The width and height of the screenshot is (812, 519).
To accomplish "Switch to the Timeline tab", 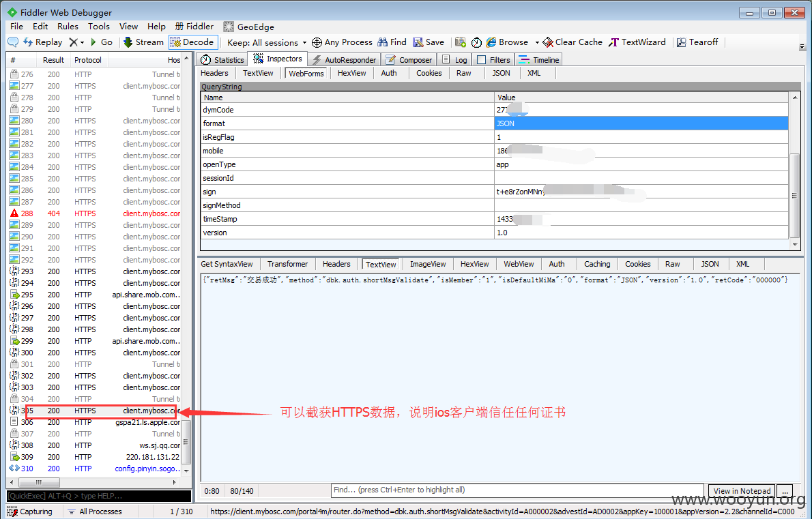I will tap(539, 60).
